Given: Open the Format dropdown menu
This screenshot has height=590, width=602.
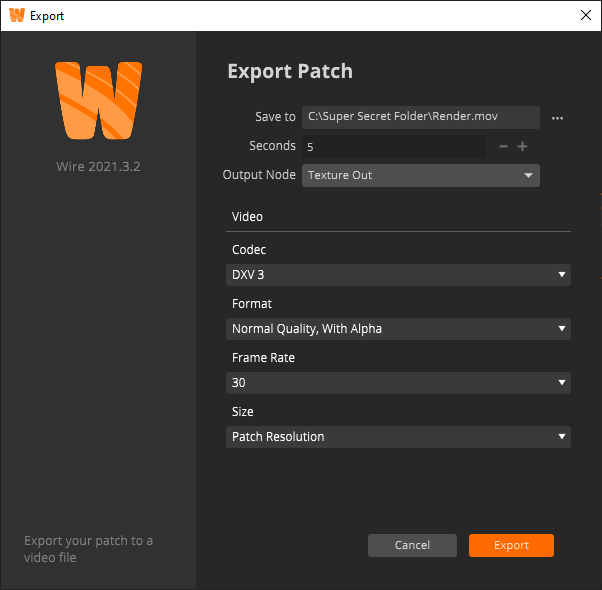Looking at the screenshot, I should (x=398, y=328).
